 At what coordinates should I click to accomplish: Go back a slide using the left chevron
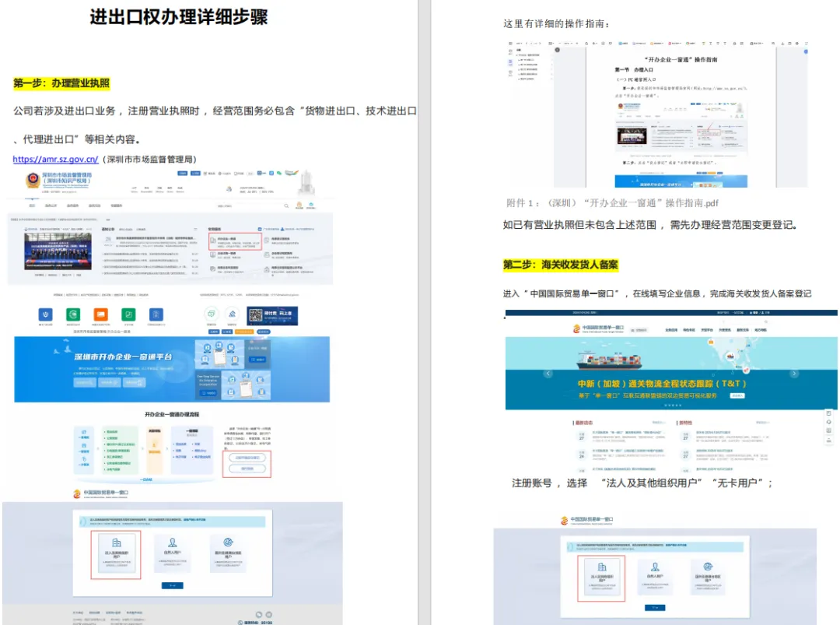(x=548, y=373)
